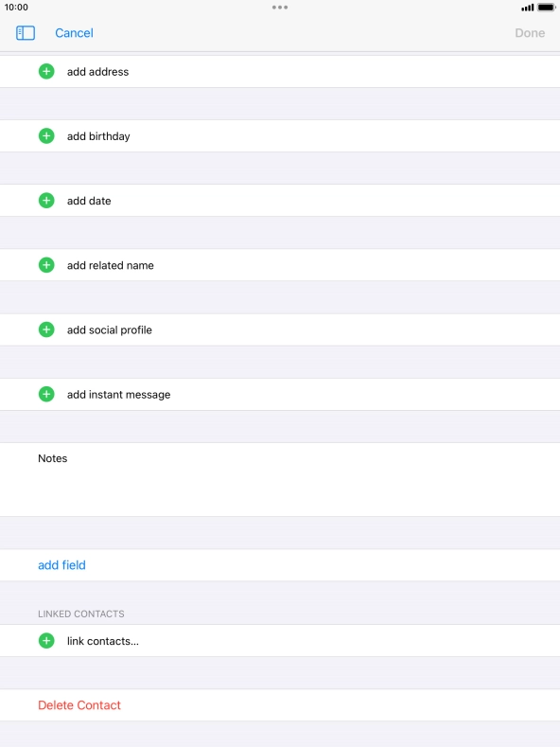Tap the Done button
The image size is (560, 747).
[x=530, y=33]
